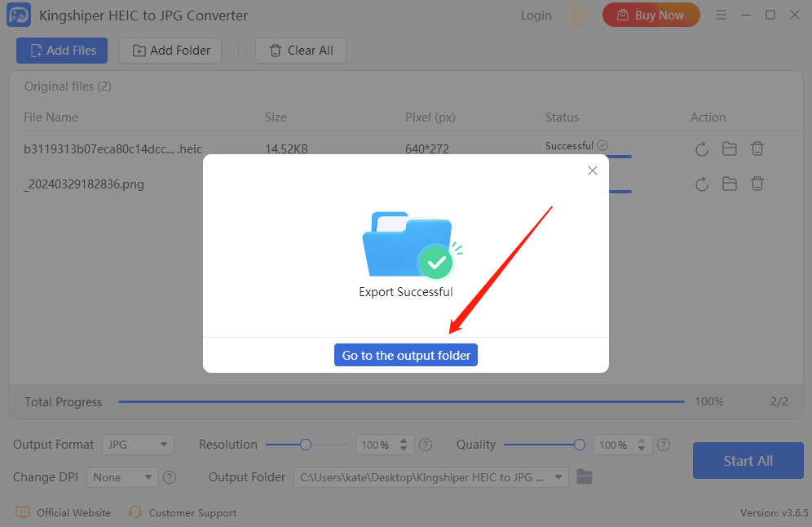Click the Resolution slider handle
The image size is (812, 527).
point(306,445)
